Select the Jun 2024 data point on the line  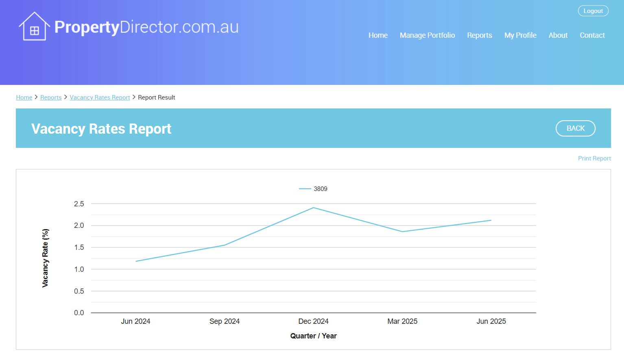coord(136,261)
